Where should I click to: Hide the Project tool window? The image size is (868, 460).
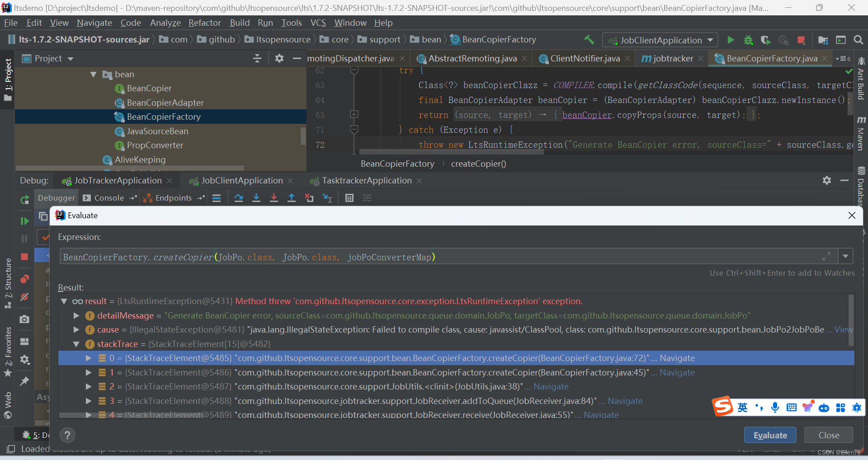click(297, 58)
